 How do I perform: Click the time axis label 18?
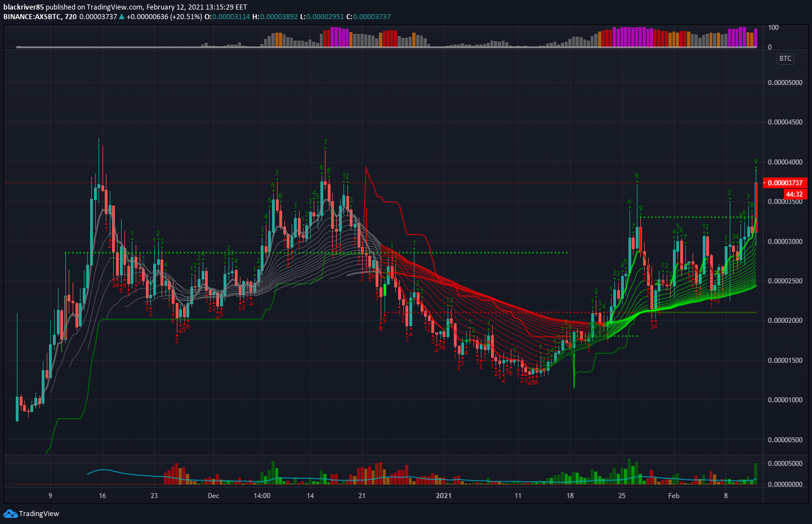pos(570,496)
